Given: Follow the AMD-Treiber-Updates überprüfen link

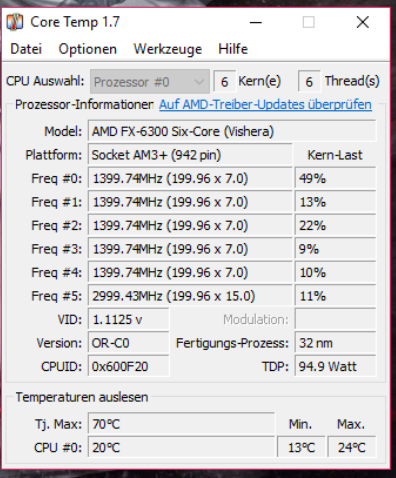Looking at the screenshot, I should [x=265, y=105].
